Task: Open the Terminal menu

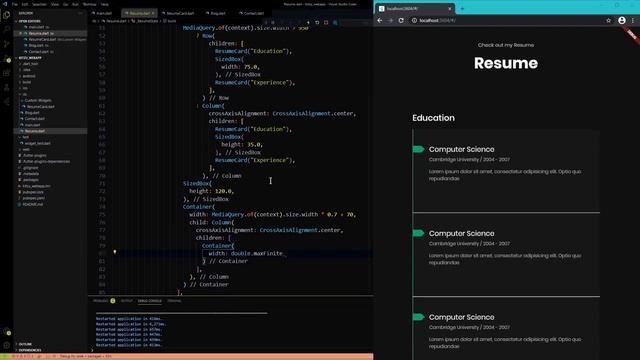Action: pyautogui.click(x=89, y=4)
